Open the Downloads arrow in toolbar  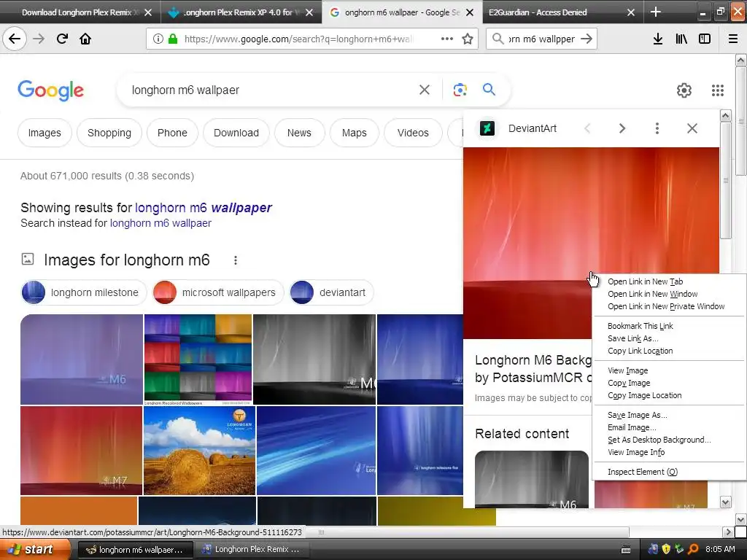click(x=658, y=39)
